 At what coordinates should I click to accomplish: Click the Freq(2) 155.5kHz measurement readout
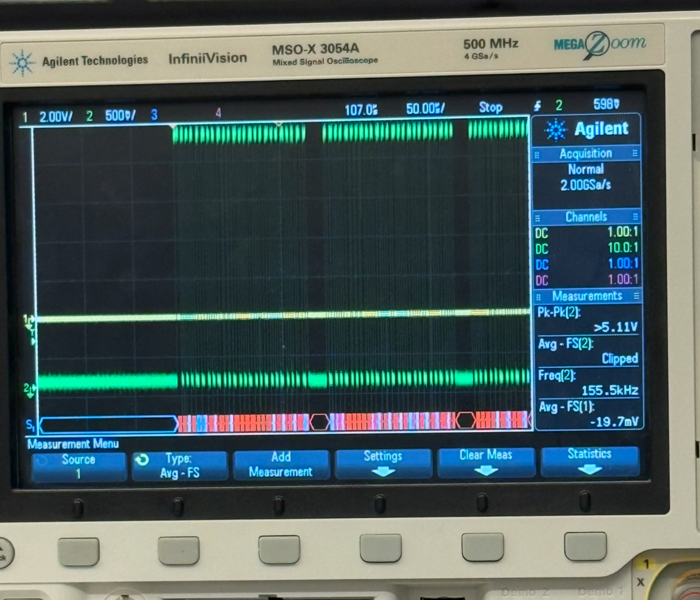(587, 383)
